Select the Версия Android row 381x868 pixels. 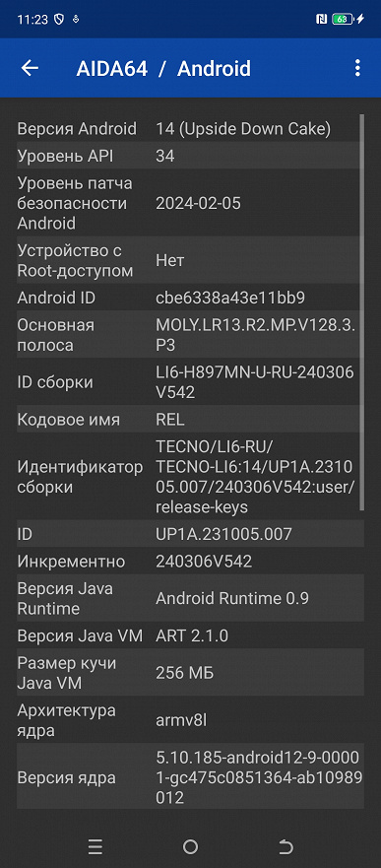[190, 128]
